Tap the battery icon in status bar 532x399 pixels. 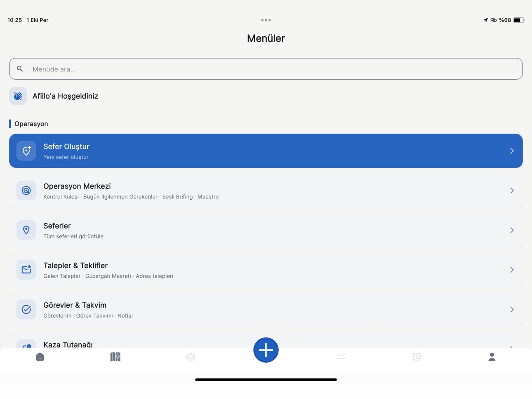tap(519, 20)
